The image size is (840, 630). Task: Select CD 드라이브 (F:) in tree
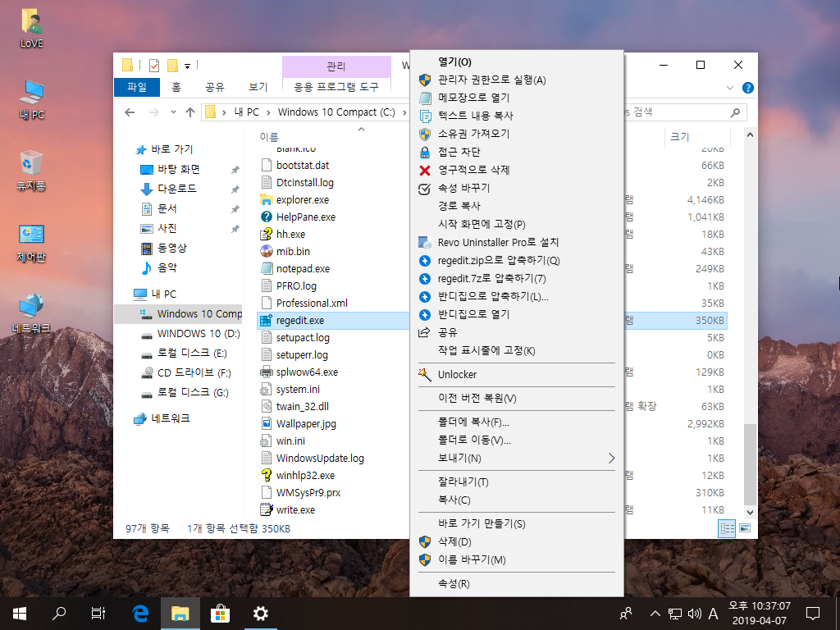[194, 373]
